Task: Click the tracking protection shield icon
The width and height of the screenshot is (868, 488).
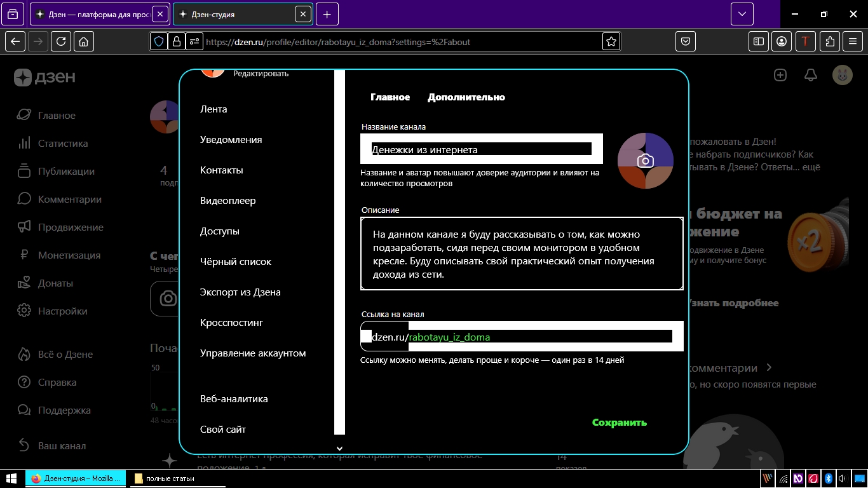Action: [159, 42]
